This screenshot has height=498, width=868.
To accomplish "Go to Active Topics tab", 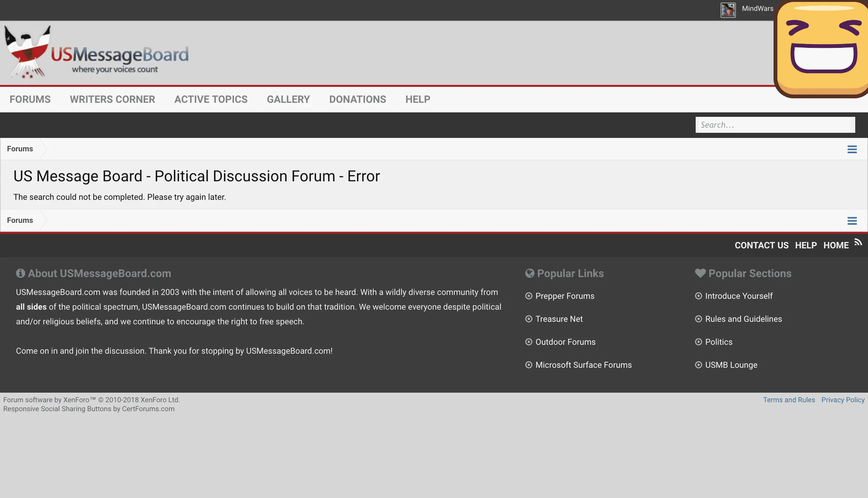I will 211,99.
